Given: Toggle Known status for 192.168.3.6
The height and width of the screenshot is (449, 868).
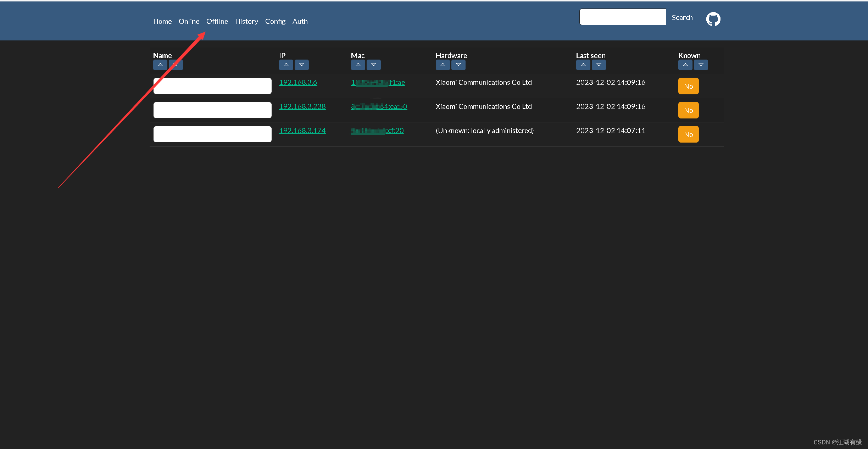Looking at the screenshot, I should [x=688, y=86].
